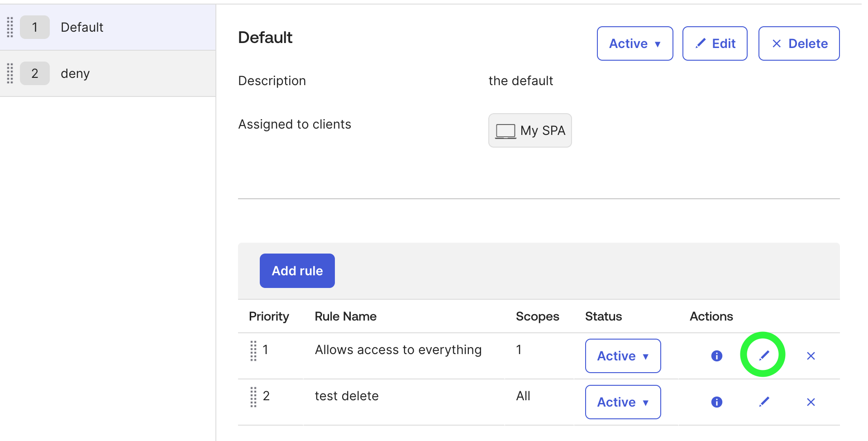Viewport: 868px width, 441px height.
Task: Click 'test delete' rule name
Action: click(x=347, y=396)
